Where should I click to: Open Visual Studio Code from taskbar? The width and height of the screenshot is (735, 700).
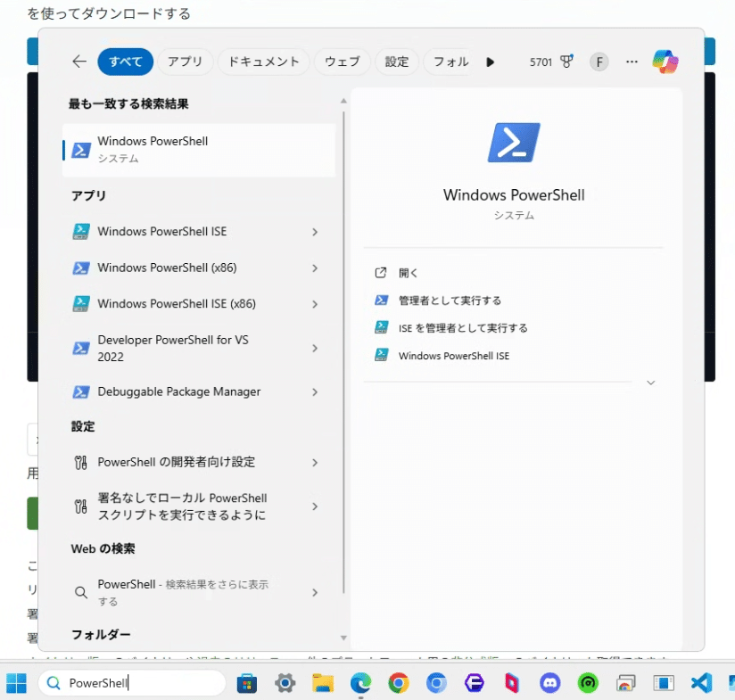702,683
